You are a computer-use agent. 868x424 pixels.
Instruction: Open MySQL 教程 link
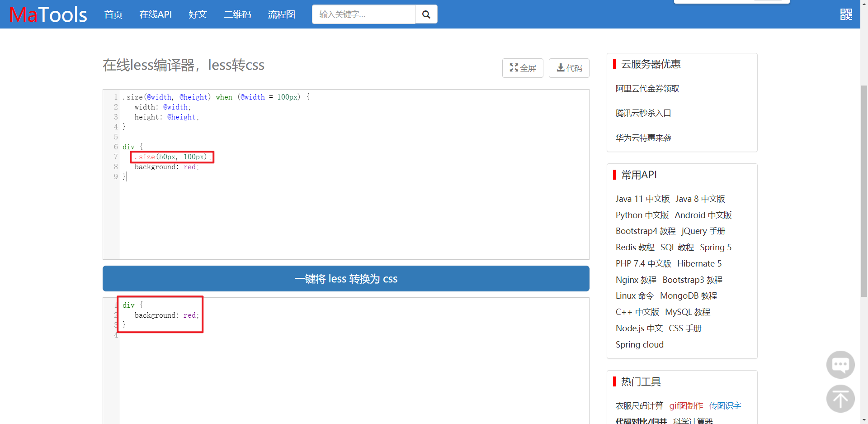coord(688,312)
